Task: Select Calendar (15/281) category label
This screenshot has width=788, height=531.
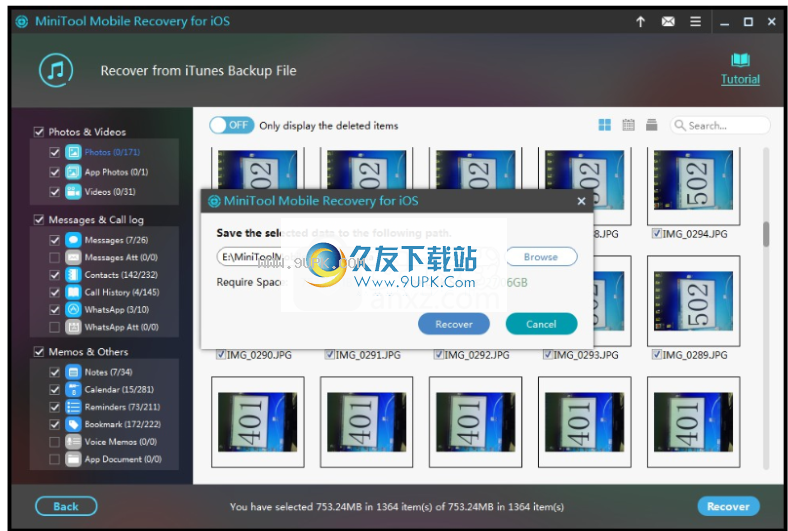Action: click(119, 389)
